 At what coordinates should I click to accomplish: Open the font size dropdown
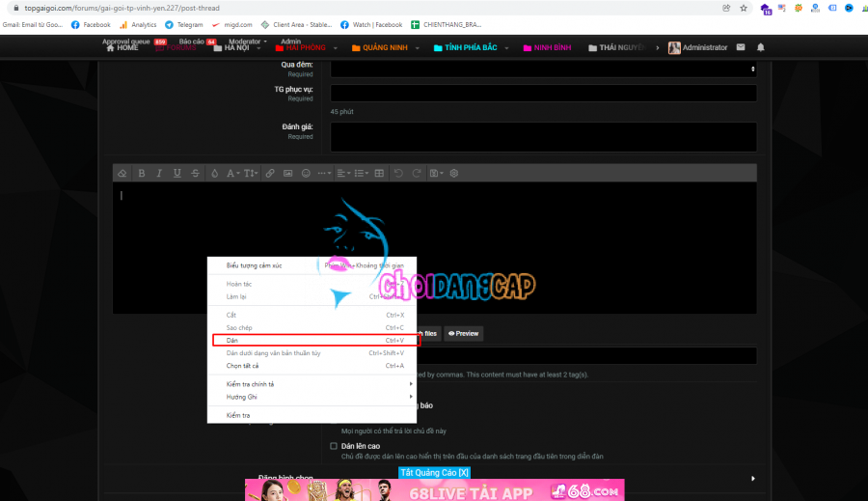click(251, 173)
